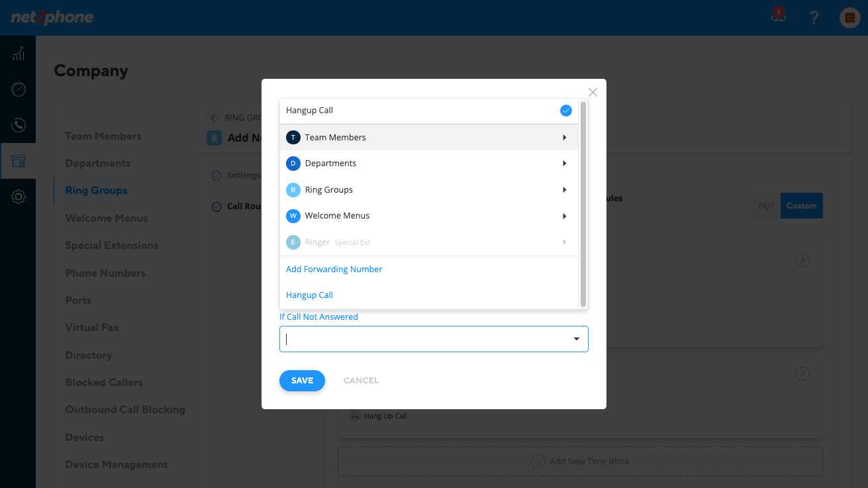Click the SAVE button
The image size is (868, 488).
click(302, 381)
